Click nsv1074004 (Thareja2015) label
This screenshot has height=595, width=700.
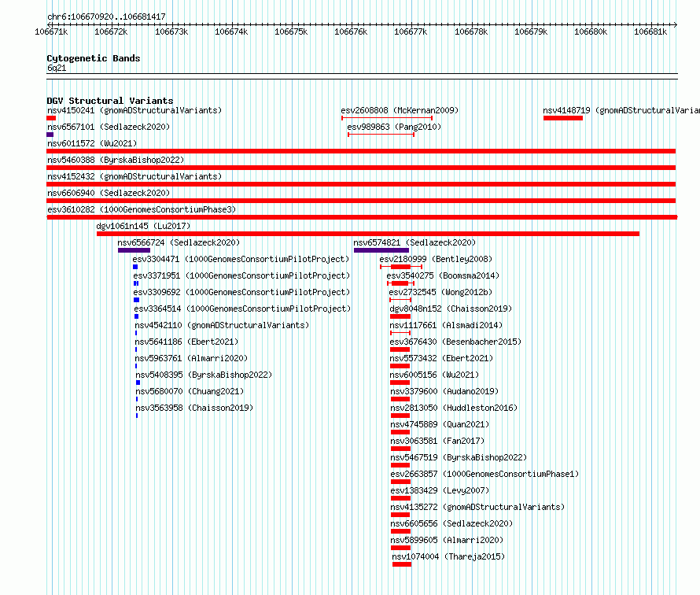(x=448, y=556)
